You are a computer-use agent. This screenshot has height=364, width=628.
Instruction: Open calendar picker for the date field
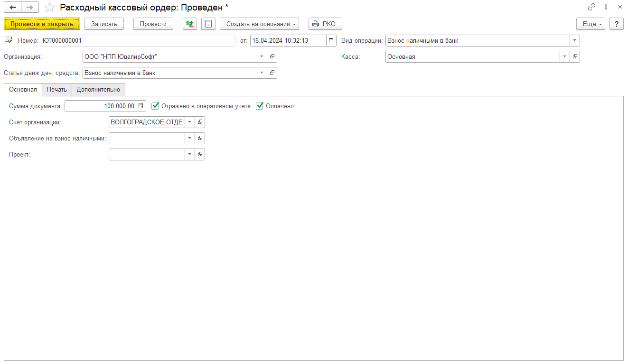(331, 40)
